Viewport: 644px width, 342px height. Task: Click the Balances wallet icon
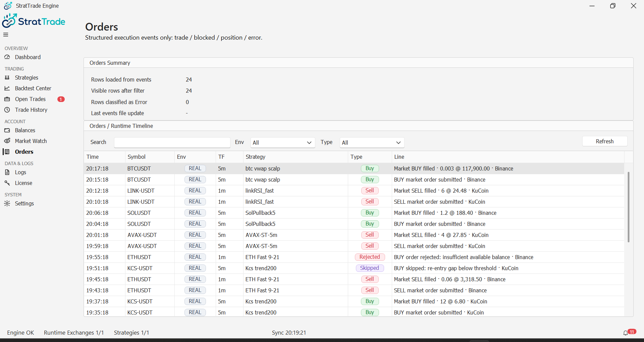point(7,130)
